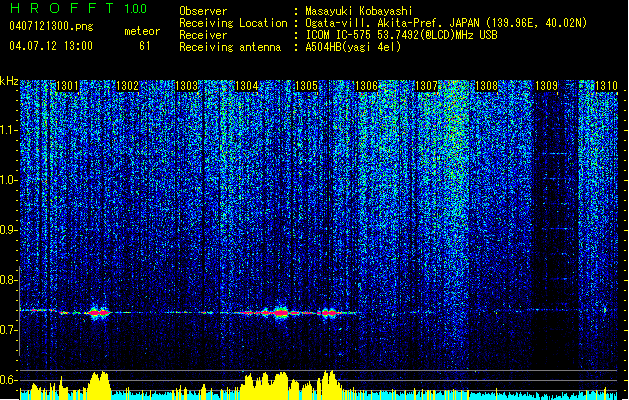Click the 1308 time marker
Viewport: 629px width, 400px height.
487,86
